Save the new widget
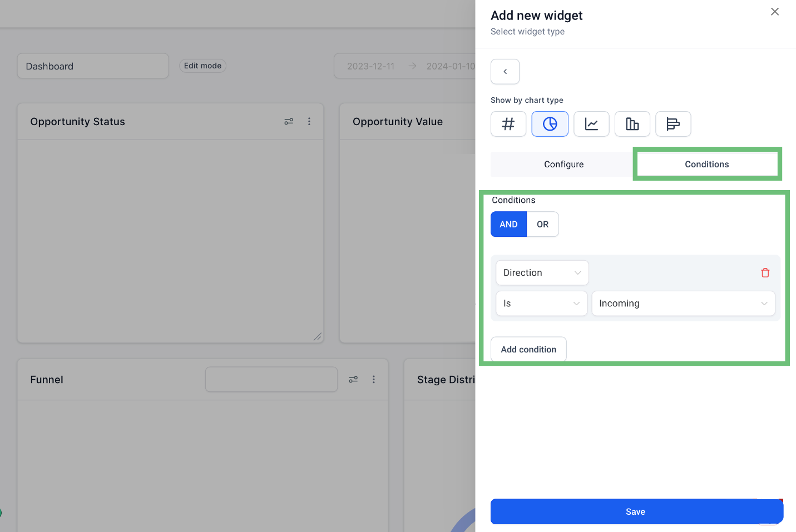Screen dimensions: 796x532 (x=637, y=511)
